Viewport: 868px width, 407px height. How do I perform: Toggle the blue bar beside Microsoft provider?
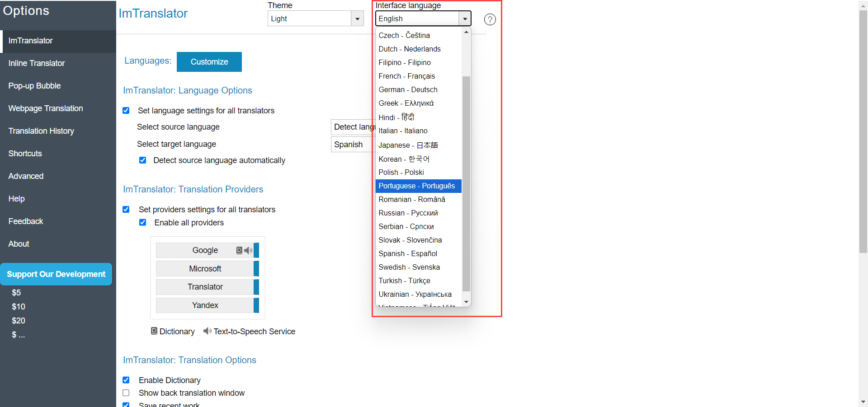coord(256,269)
